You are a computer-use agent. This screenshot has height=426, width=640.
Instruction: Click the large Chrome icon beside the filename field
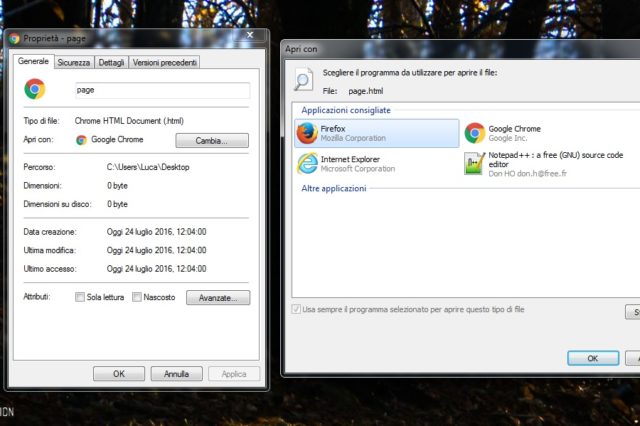35,90
